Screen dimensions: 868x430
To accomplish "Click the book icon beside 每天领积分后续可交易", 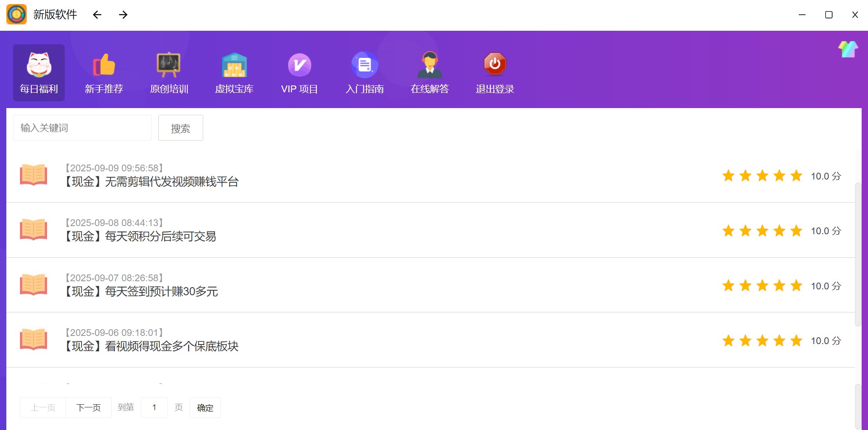I will [33, 230].
